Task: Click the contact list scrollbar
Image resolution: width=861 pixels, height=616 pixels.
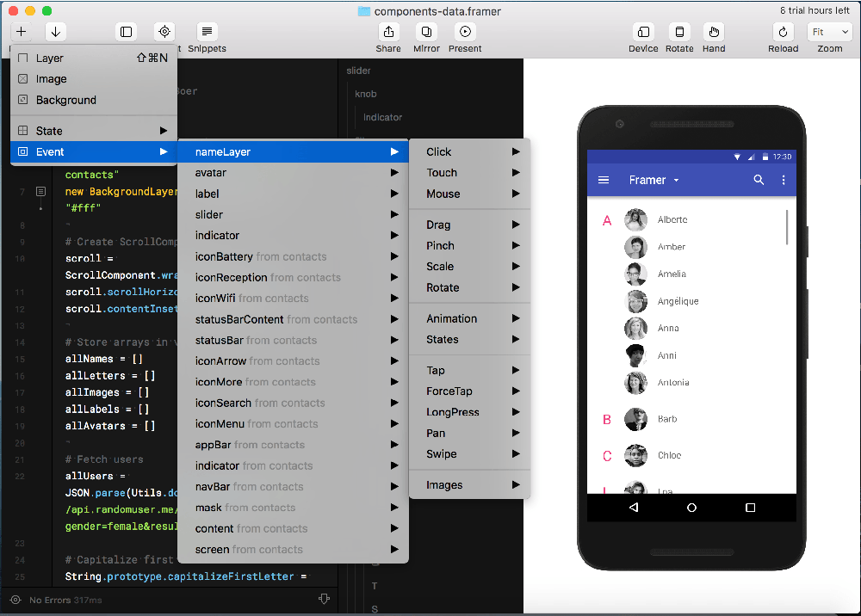Action: click(787, 227)
